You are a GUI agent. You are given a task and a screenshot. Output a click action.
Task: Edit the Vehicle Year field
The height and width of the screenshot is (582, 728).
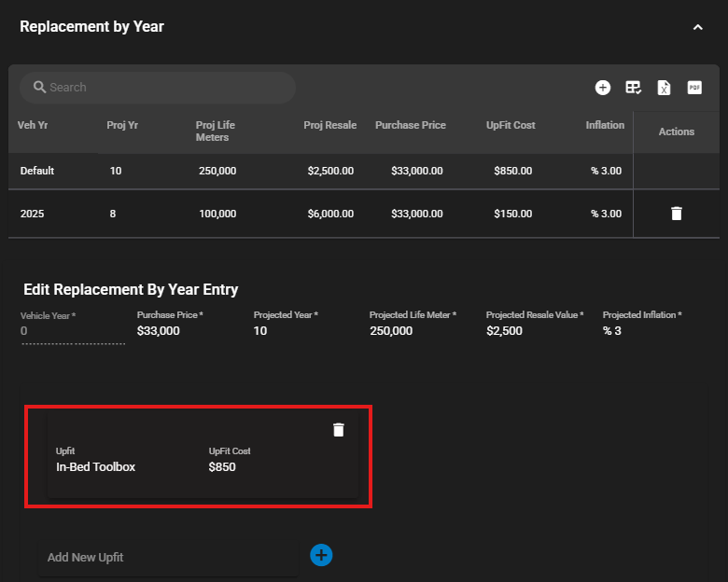coord(72,331)
